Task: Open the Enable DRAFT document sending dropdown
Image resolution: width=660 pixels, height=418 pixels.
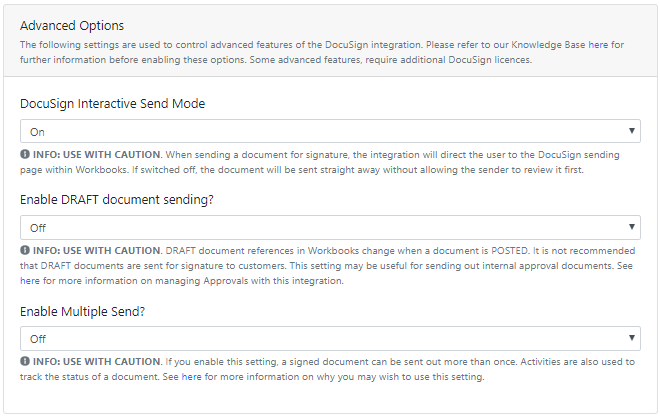Action: (x=330, y=227)
